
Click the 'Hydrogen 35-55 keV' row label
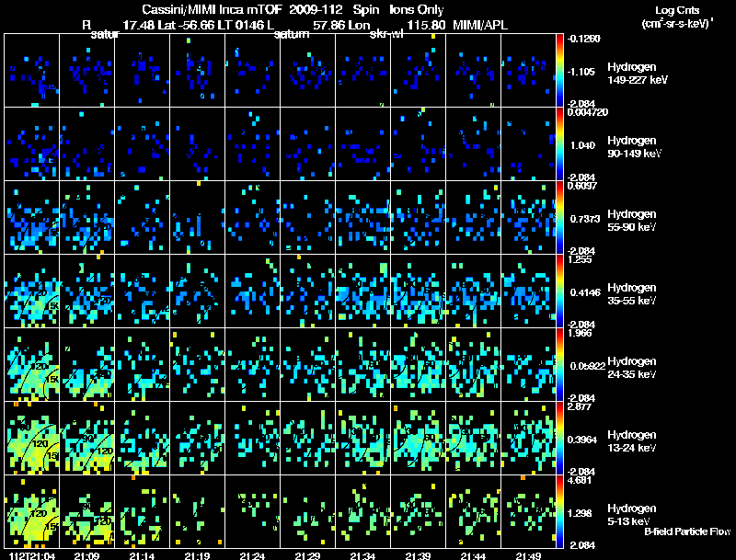632,294
